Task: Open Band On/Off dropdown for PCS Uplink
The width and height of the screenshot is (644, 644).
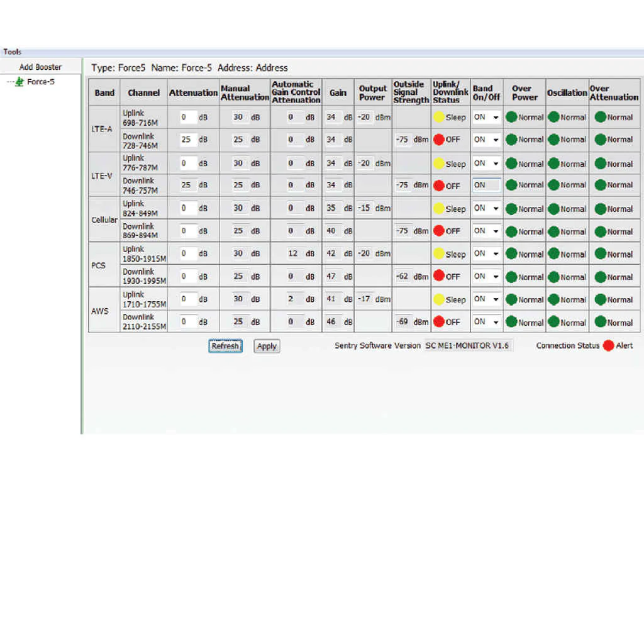Action: click(x=486, y=253)
